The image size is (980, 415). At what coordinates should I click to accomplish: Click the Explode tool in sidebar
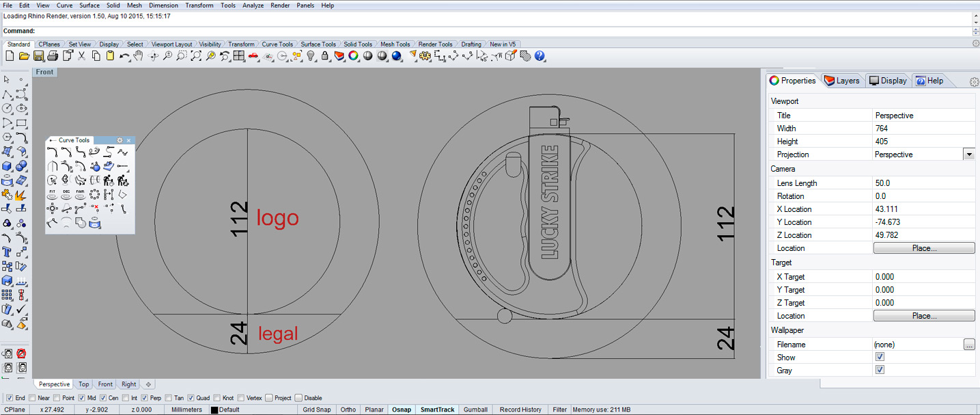22,194
